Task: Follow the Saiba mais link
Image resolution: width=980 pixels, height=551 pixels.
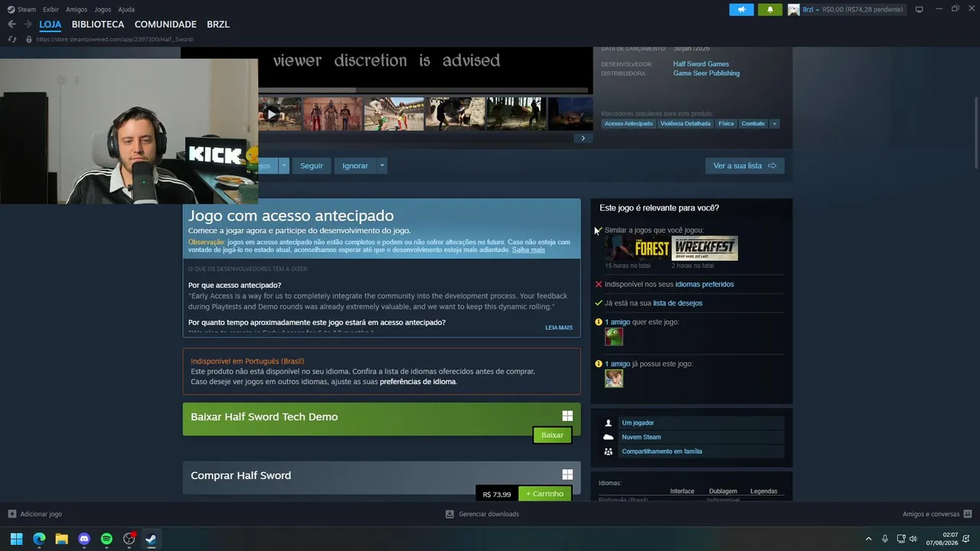Action: coord(528,250)
